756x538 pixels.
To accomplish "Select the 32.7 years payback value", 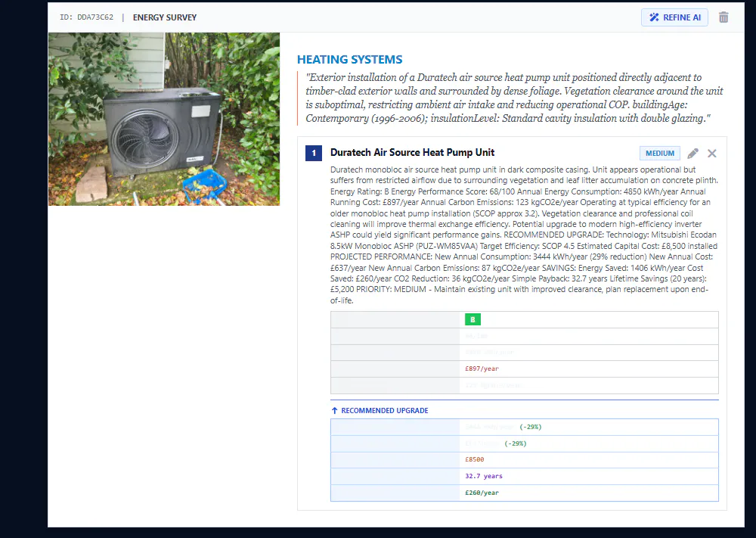I will (x=484, y=476).
